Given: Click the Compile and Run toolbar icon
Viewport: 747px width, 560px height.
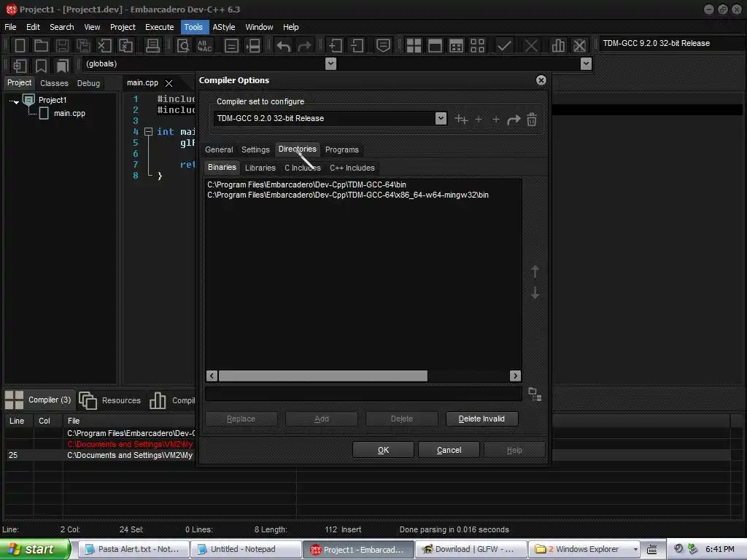Looking at the screenshot, I should 456,46.
